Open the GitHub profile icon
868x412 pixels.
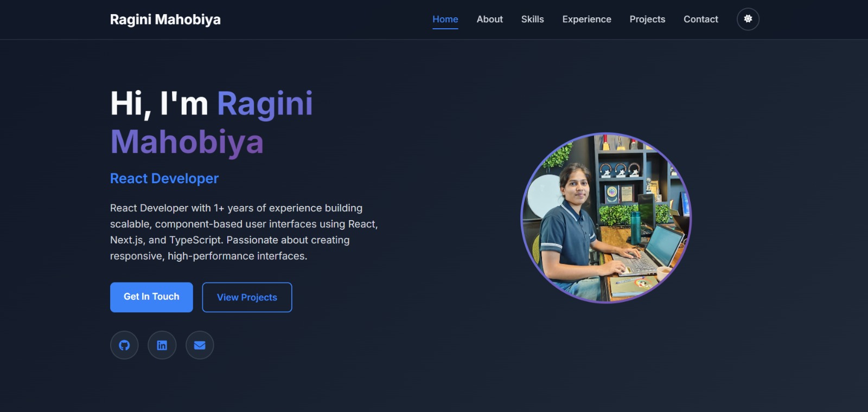click(x=124, y=345)
